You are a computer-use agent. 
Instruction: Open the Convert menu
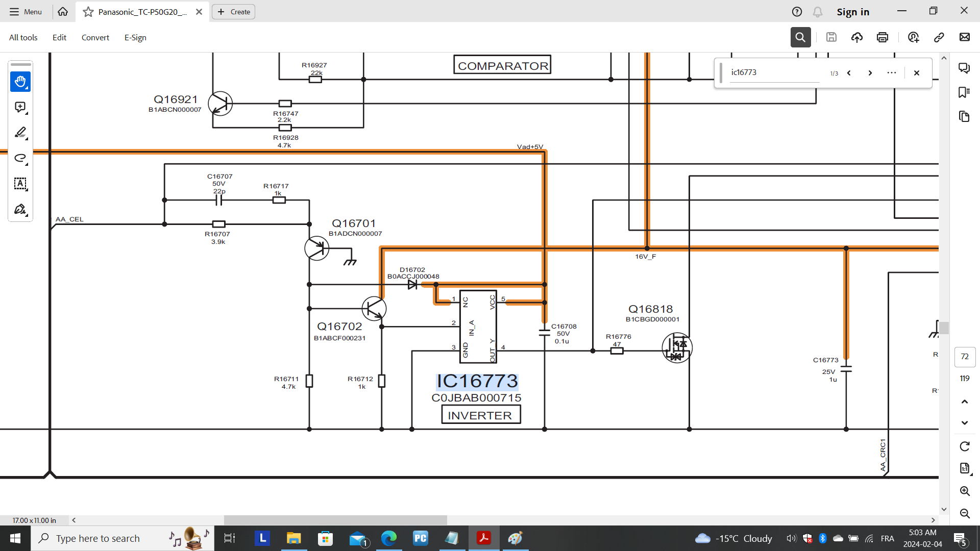95,37
